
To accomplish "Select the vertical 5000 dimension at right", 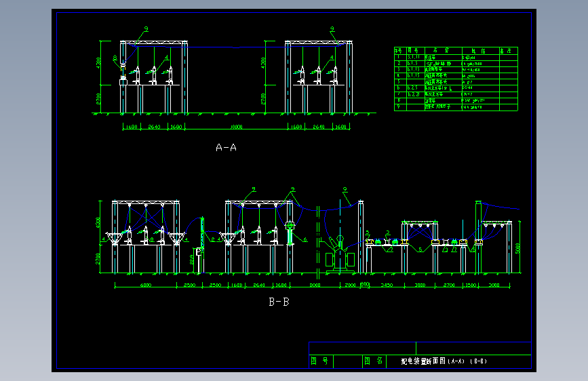I will tap(518, 248).
